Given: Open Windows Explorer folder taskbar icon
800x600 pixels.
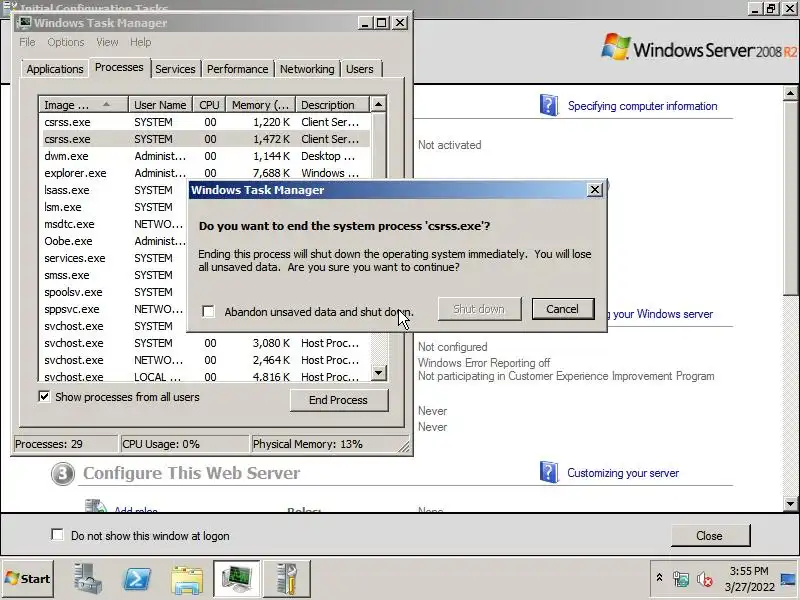Looking at the screenshot, I should (x=187, y=579).
